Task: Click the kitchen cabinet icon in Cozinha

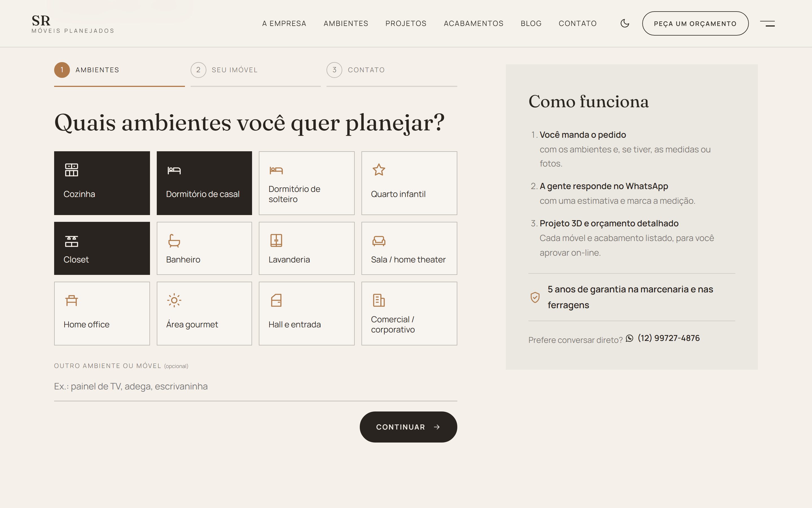Action: (71, 170)
